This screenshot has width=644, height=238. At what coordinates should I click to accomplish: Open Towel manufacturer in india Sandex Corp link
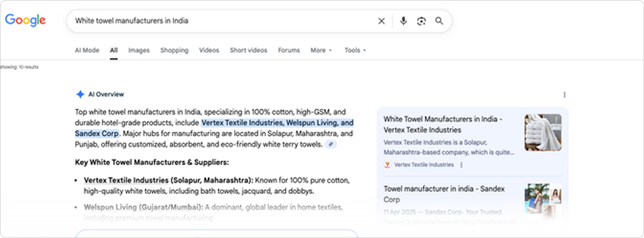444,194
